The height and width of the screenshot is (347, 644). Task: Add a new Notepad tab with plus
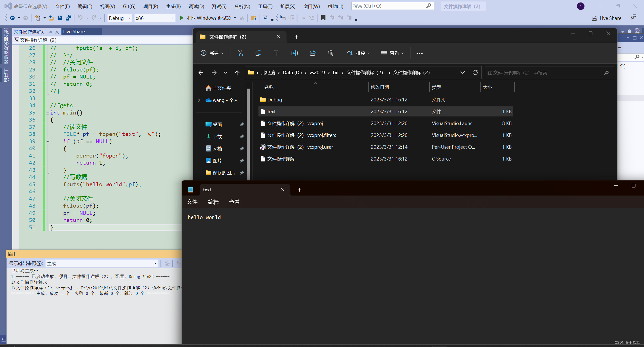[x=299, y=190]
